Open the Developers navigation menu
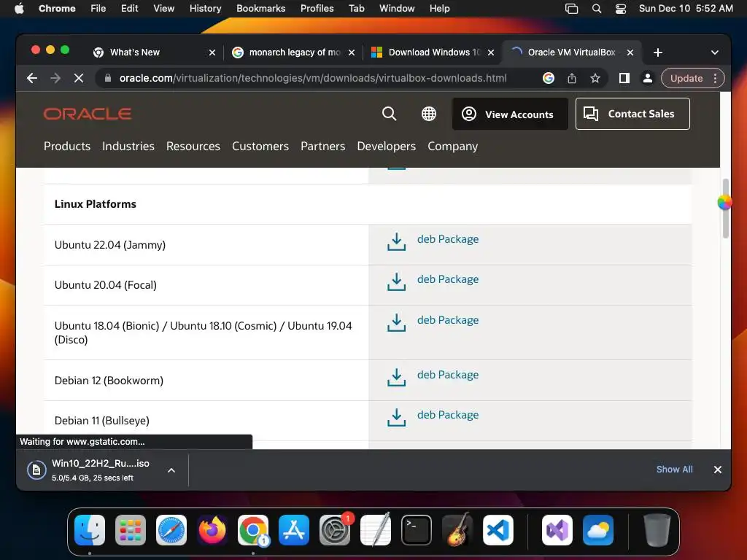The height and width of the screenshot is (560, 747). 387,146
